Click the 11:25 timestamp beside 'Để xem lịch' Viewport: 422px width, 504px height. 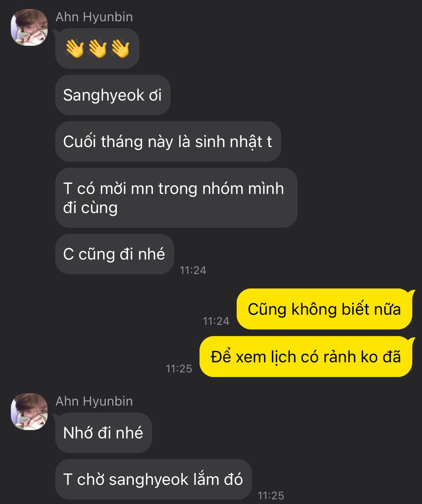point(179,368)
